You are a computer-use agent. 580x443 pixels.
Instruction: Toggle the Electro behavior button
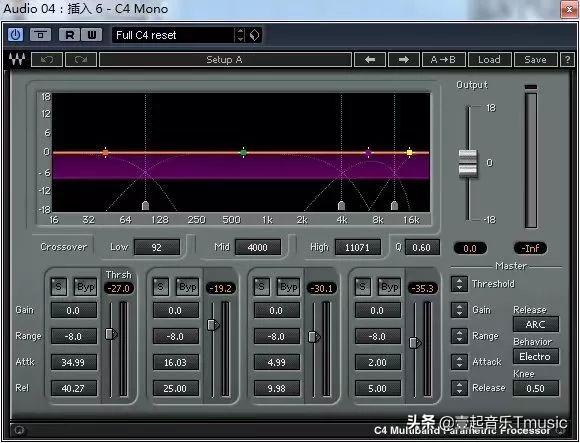point(536,356)
